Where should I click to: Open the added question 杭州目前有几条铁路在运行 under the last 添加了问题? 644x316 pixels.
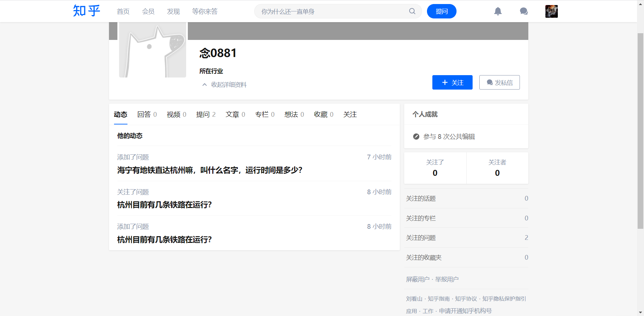click(164, 240)
